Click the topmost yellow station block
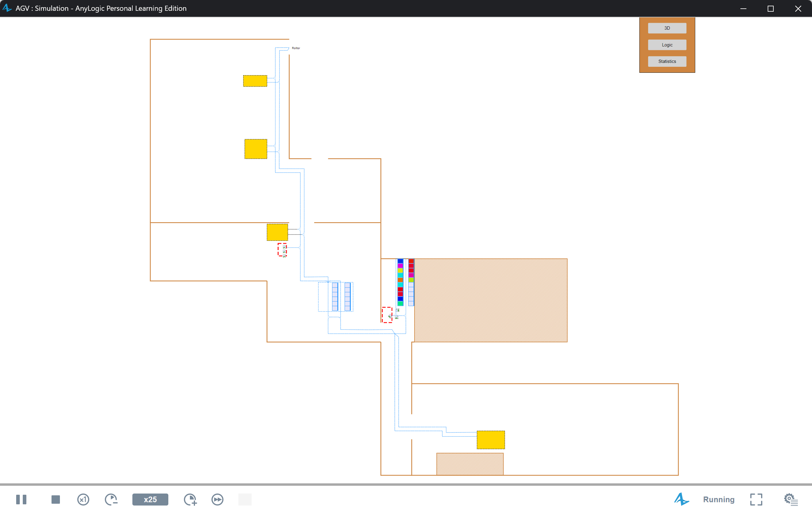This screenshot has height=513, width=812. click(255, 81)
